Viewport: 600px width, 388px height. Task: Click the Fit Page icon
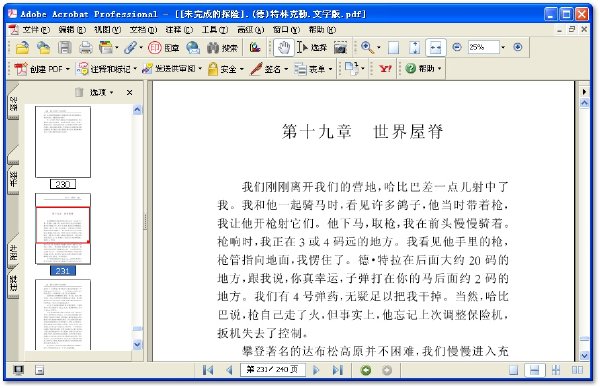[x=414, y=47]
